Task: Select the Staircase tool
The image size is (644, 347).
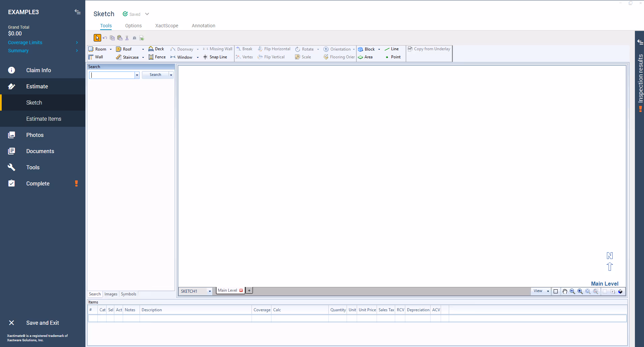Action: click(x=127, y=57)
